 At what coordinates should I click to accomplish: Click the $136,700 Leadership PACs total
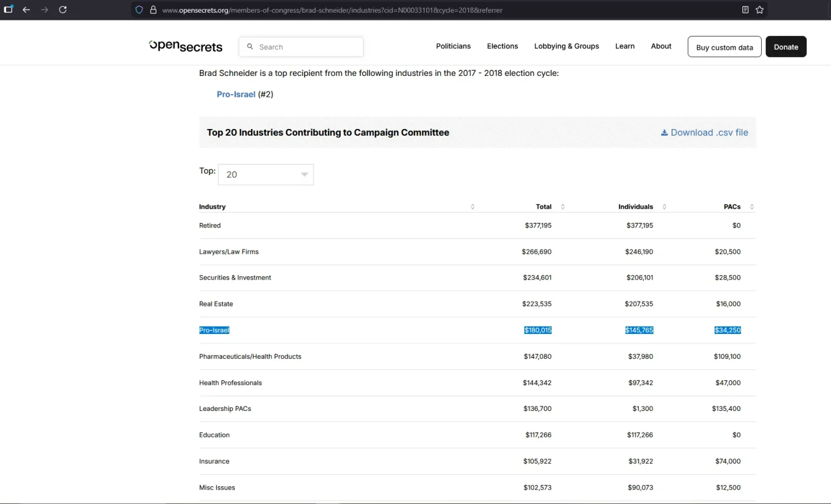point(537,409)
